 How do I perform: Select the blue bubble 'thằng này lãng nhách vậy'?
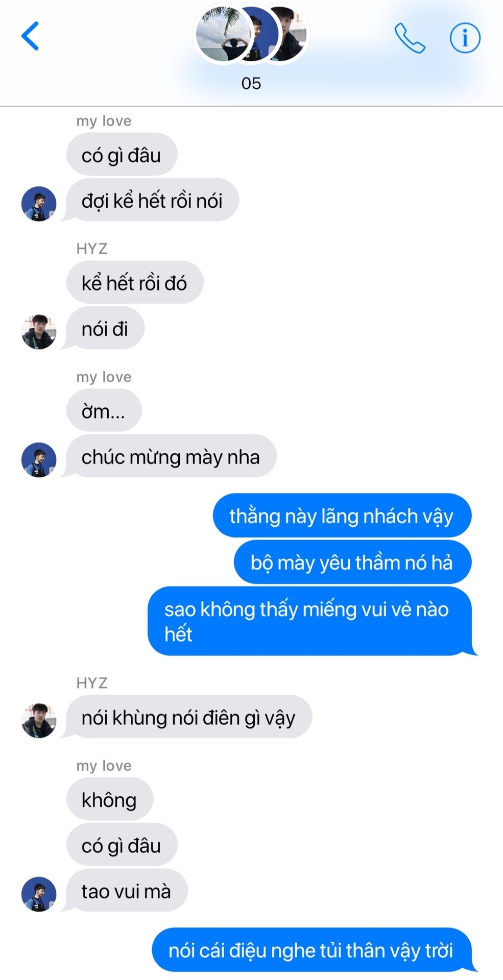coord(342,516)
